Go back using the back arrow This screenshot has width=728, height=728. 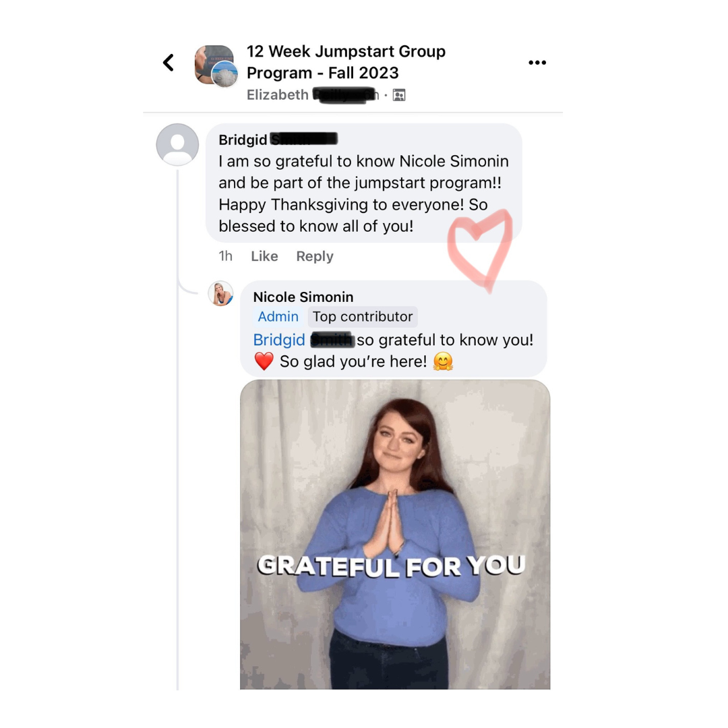169,63
